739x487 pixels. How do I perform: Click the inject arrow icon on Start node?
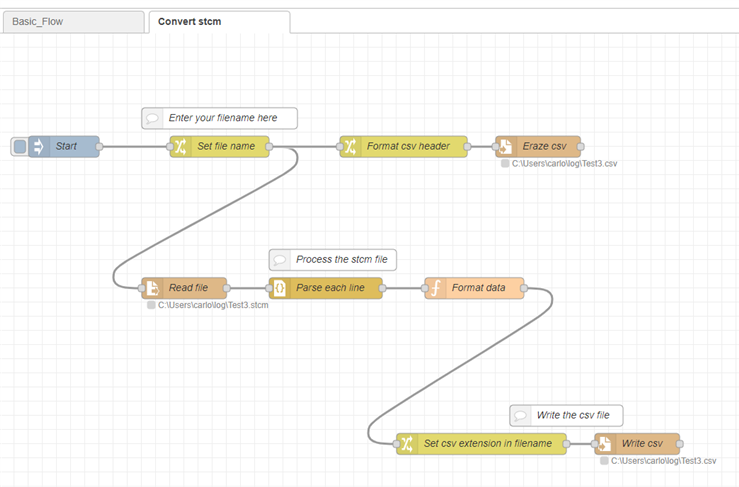pos(40,147)
